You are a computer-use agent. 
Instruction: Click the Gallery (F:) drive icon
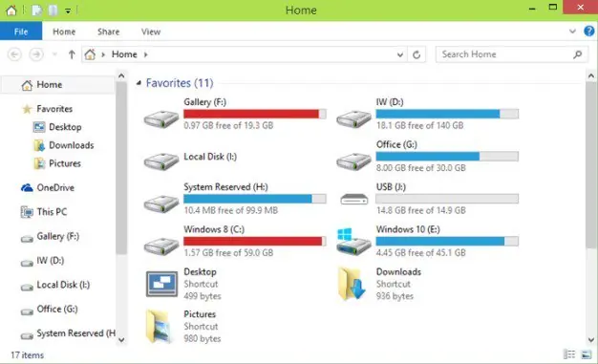click(x=161, y=118)
